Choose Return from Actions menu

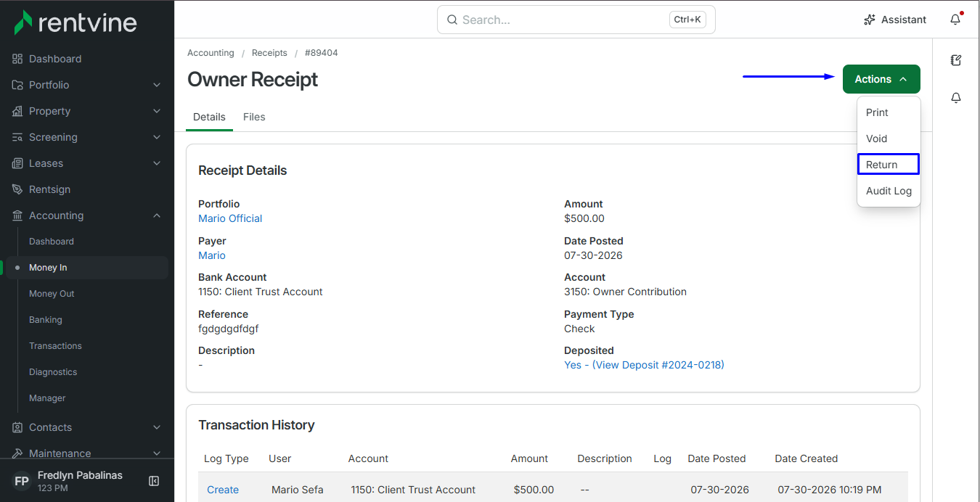tap(889, 165)
